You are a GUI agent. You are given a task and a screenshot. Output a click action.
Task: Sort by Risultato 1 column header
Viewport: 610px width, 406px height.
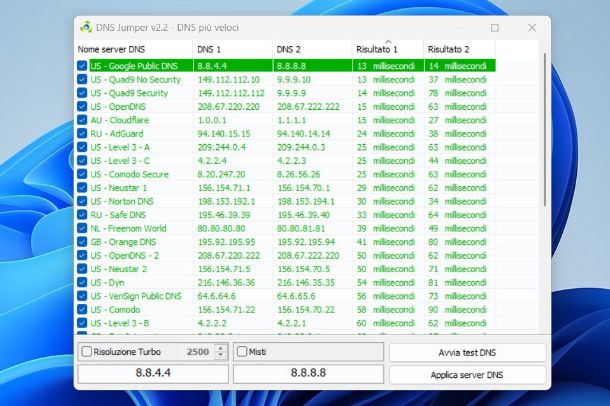pos(387,49)
